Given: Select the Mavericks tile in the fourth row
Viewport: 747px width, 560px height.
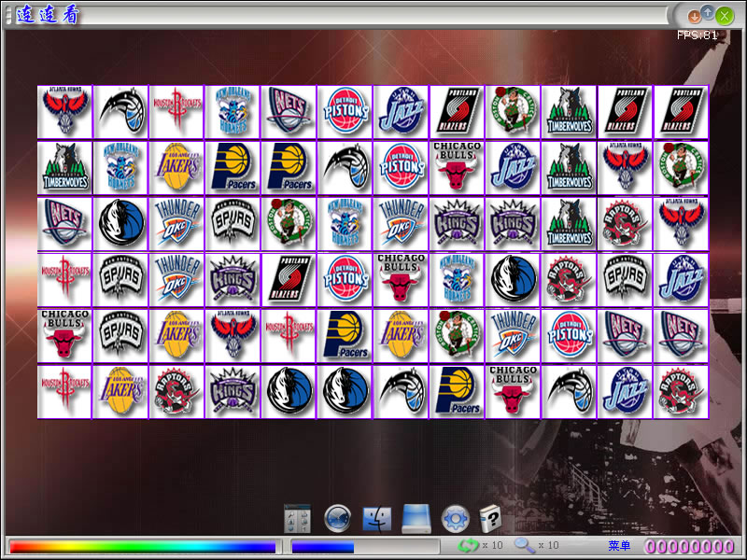Looking at the screenshot, I should point(513,279).
